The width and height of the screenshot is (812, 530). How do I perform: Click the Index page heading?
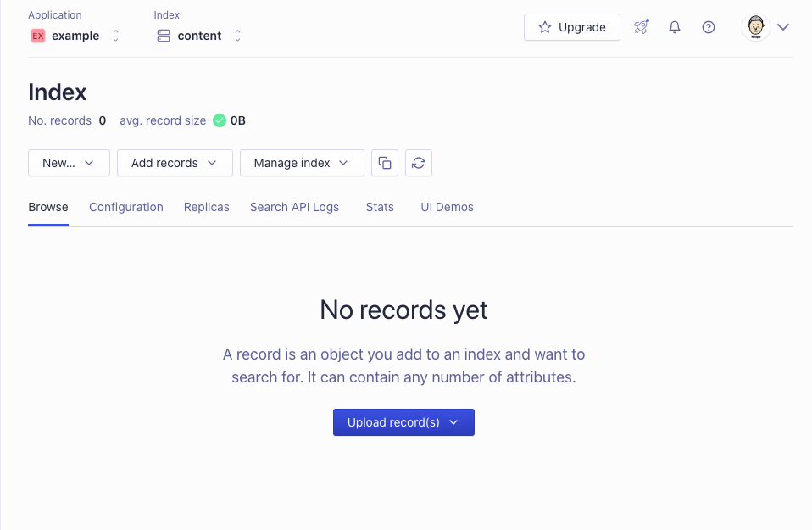(x=57, y=92)
